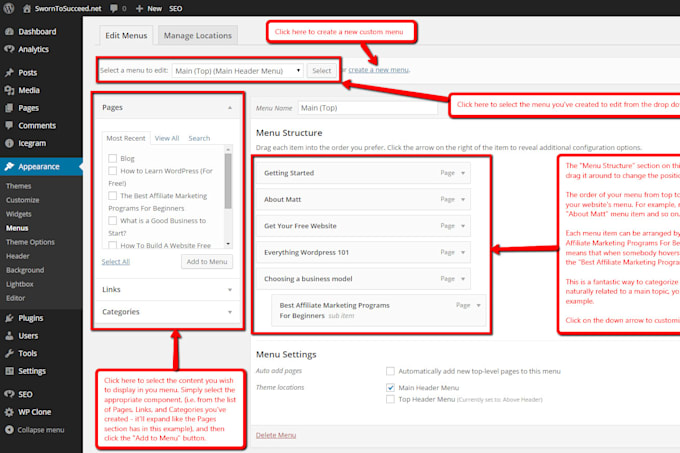This screenshot has height=453, width=680.
Task: Click the Comments speech bubble icon in the sidebar
Action: point(9,126)
